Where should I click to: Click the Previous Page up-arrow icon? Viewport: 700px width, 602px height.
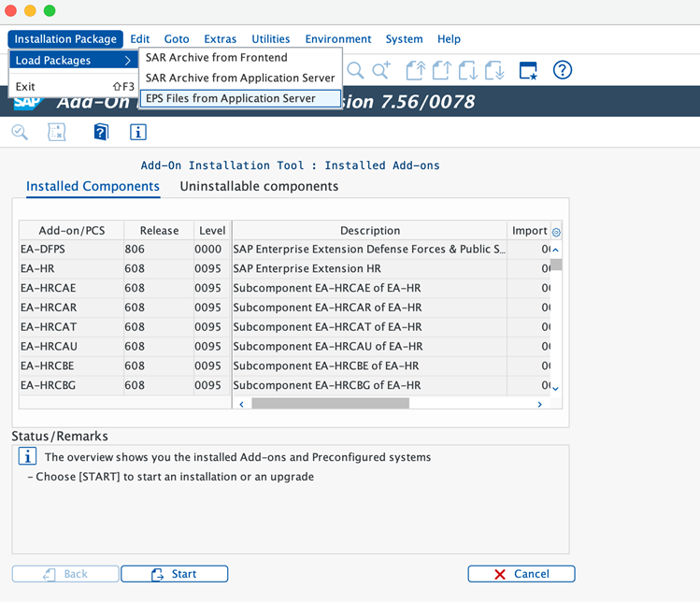click(x=442, y=70)
